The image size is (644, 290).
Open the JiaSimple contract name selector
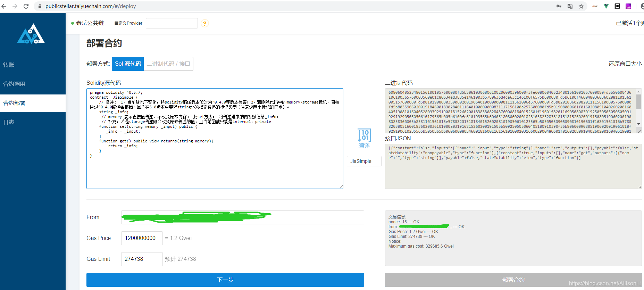click(364, 161)
